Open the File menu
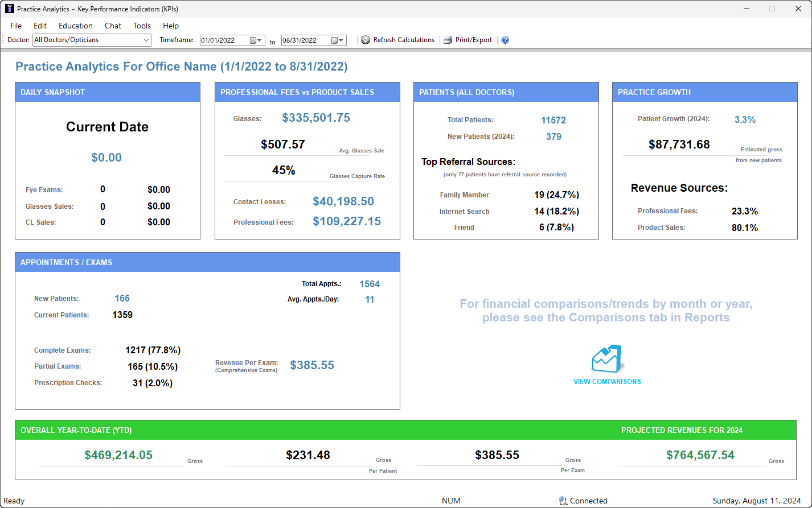Viewport: 812px width, 508px height. point(16,26)
